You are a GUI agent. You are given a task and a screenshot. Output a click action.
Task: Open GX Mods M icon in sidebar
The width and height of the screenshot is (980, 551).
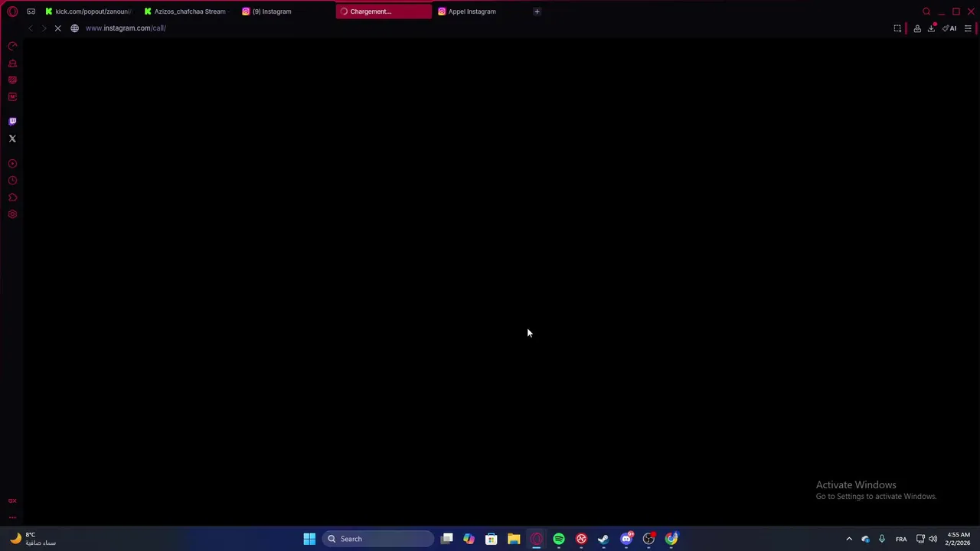click(x=12, y=97)
